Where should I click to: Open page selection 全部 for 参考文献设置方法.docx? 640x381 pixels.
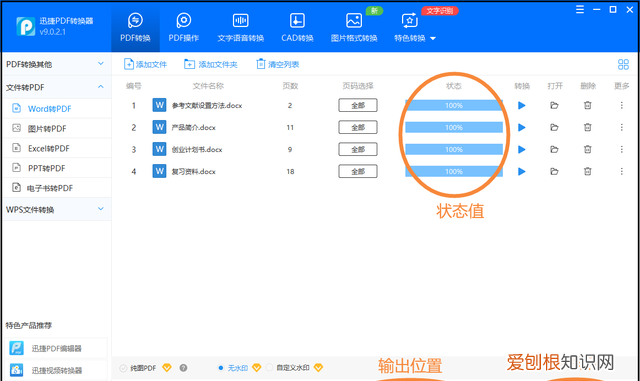[358, 105]
